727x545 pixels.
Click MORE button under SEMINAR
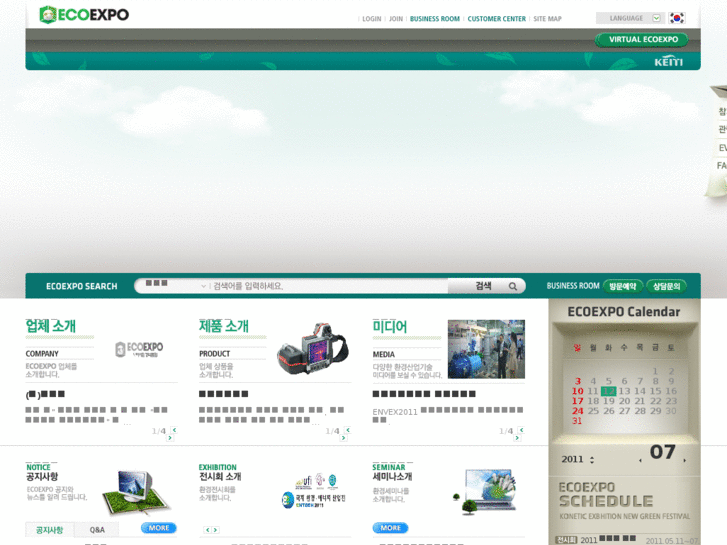click(x=390, y=528)
